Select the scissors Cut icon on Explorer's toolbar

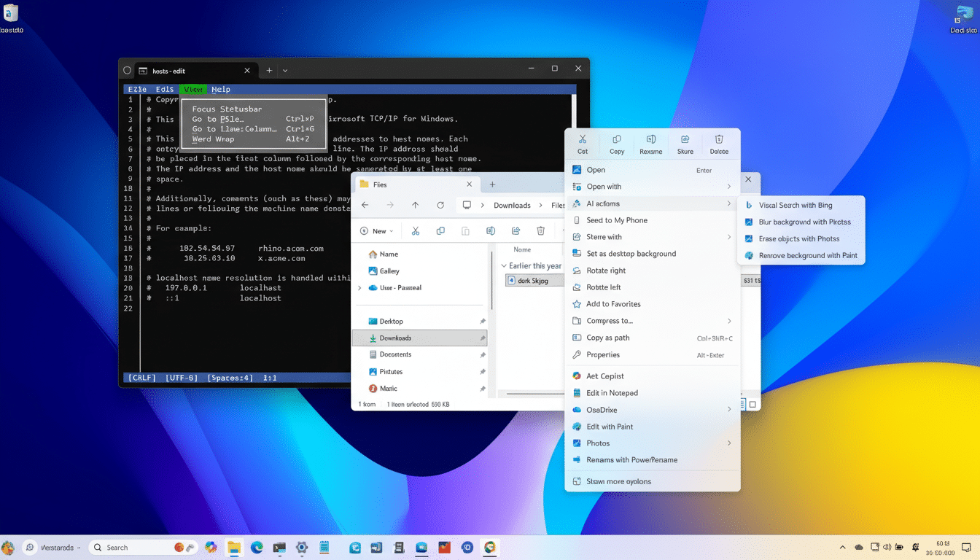[416, 230]
